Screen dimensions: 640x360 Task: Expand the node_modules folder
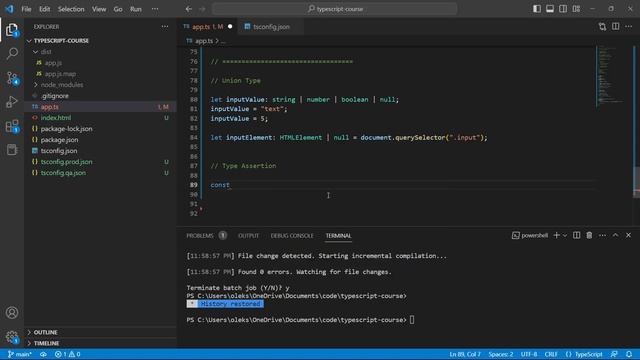tap(62, 85)
